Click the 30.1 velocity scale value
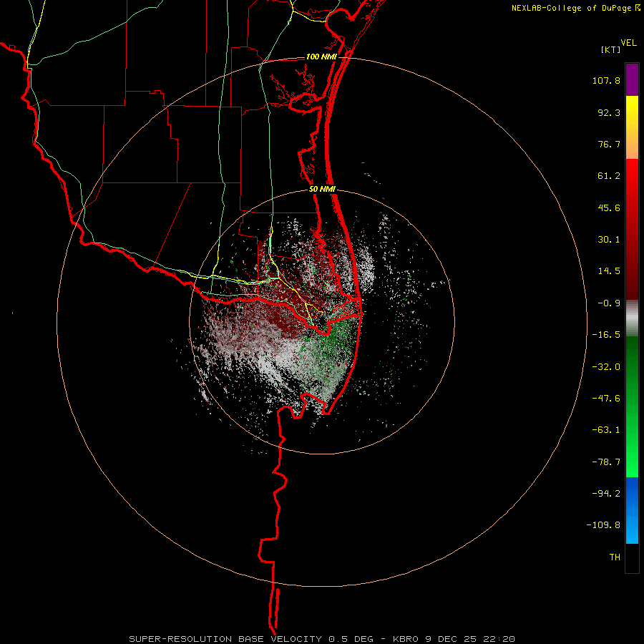The width and height of the screenshot is (644, 644). [609, 240]
